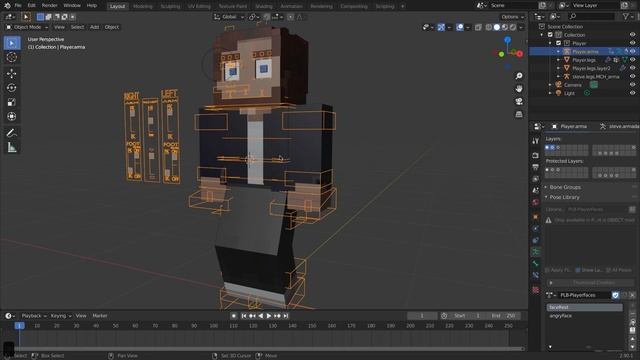Open the View Layer properties tab
The image size is (640, 360).
pos(536,179)
